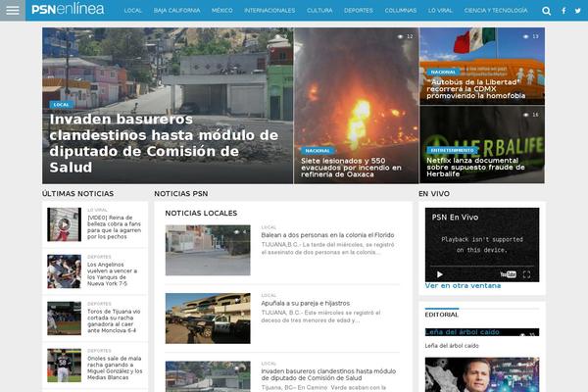Viewport: 588px width, 392px height.
Task: Click the search magnifier icon
Action: pos(546,11)
